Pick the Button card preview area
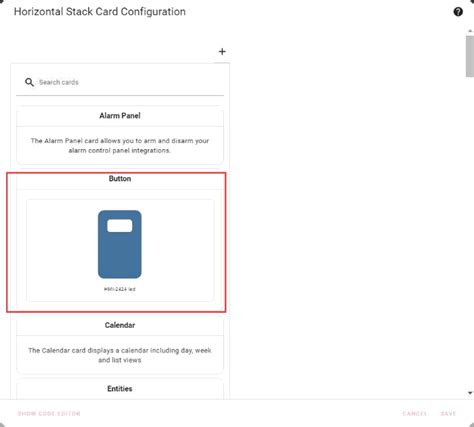Viewport: 474px width, 427px height. (120, 250)
